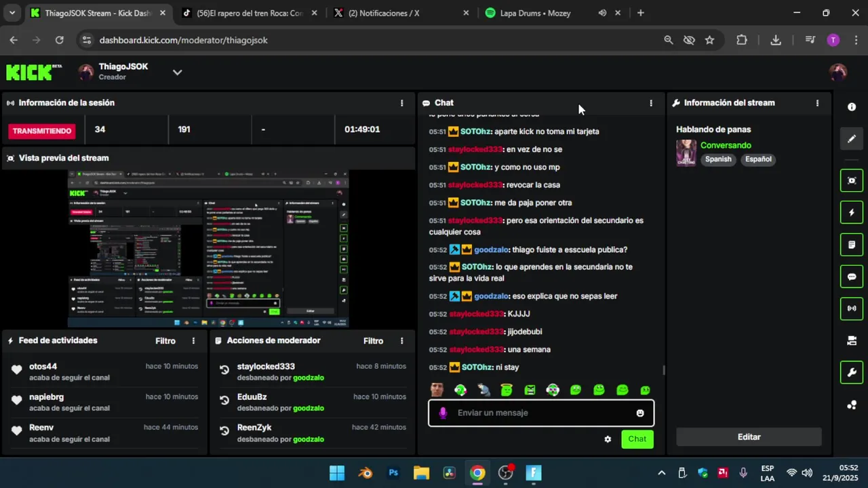The width and height of the screenshot is (868, 488).
Task: Open the emoji picker smiley icon
Action: tap(640, 413)
